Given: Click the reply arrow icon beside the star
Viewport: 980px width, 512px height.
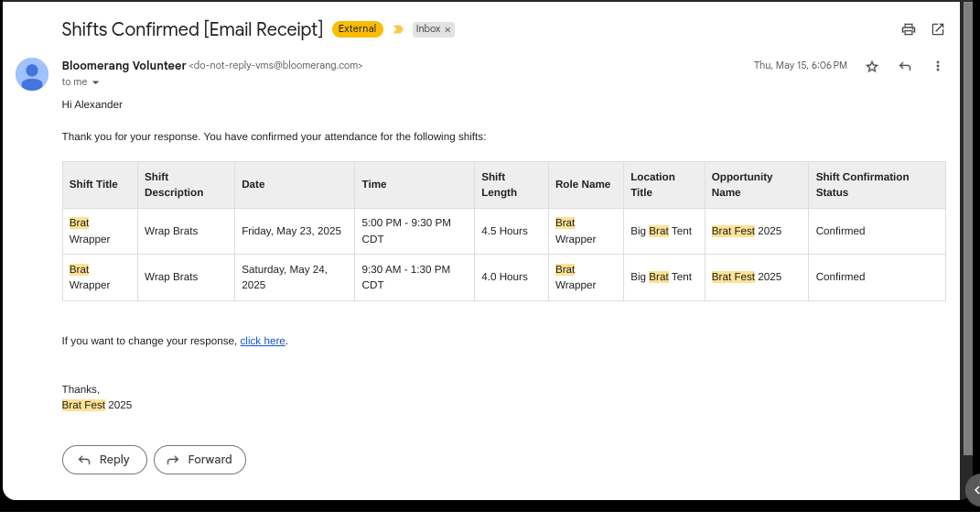Looking at the screenshot, I should pyautogui.click(x=905, y=66).
